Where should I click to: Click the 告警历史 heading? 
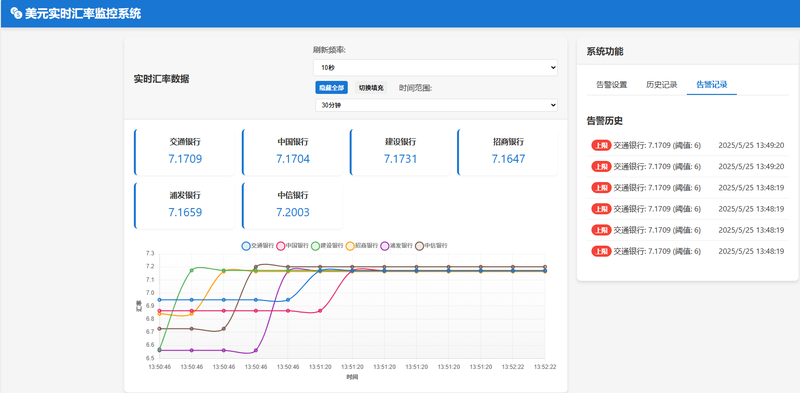pyautogui.click(x=605, y=121)
